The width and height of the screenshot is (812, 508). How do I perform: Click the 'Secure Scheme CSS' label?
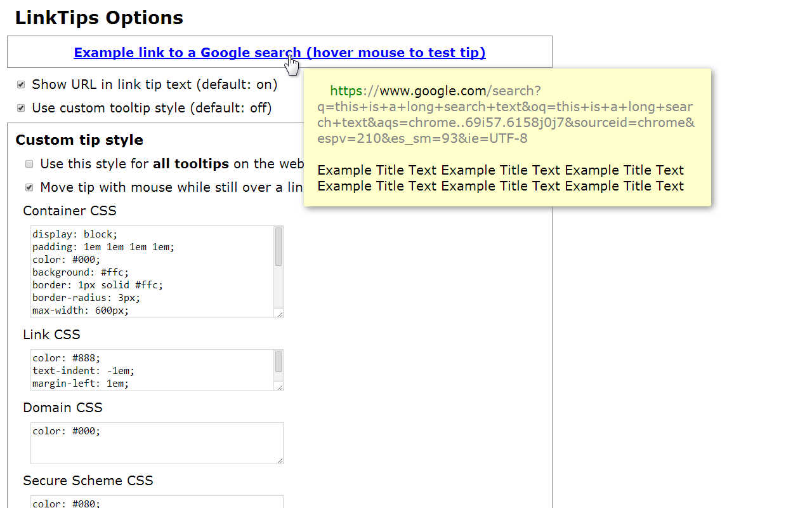click(x=88, y=481)
